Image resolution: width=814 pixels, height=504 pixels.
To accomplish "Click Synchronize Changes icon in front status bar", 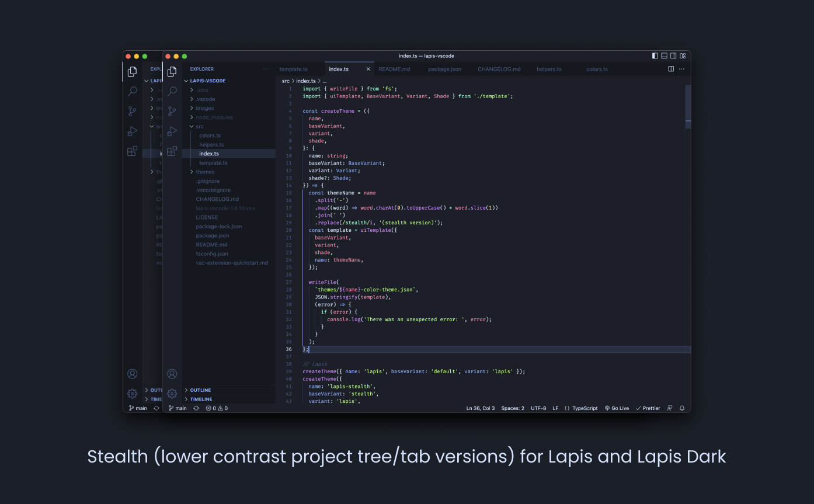I will point(196,408).
